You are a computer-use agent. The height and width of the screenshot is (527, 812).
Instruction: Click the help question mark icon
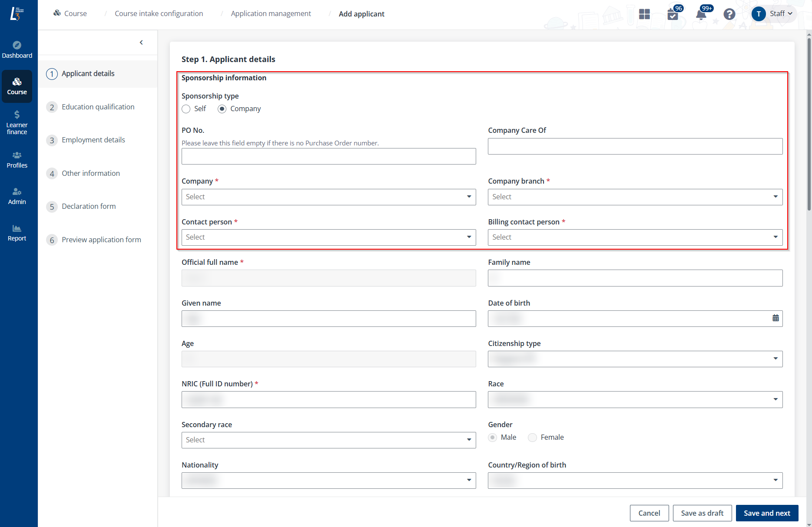point(729,14)
